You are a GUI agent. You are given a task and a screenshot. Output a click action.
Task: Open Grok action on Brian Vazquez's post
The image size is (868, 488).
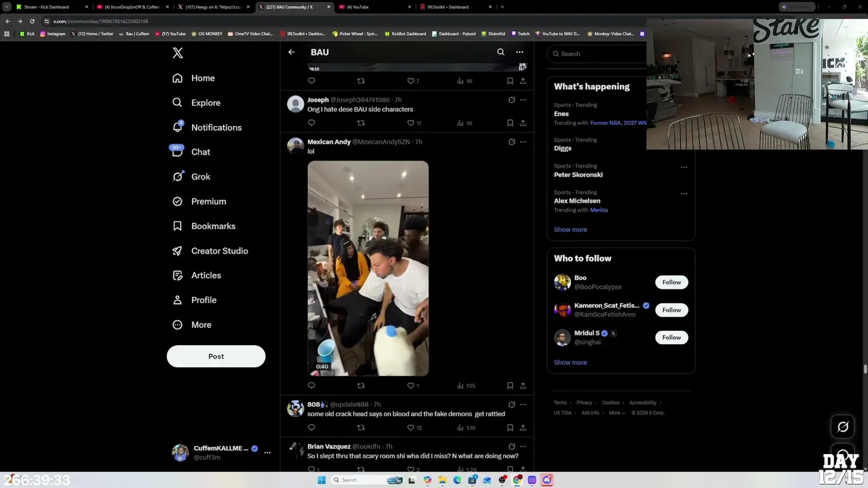tap(511, 447)
